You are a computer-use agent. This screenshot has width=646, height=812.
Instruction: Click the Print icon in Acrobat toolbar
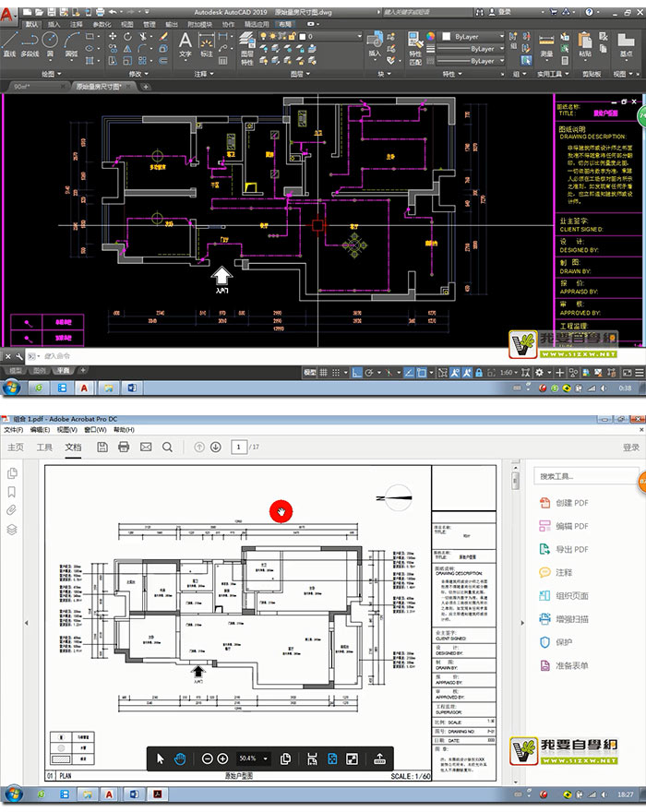pos(124,447)
